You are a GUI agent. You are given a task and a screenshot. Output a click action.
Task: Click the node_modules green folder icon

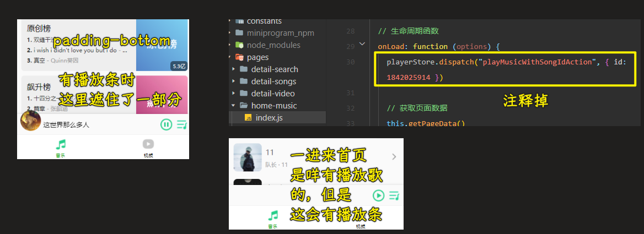tap(239, 45)
